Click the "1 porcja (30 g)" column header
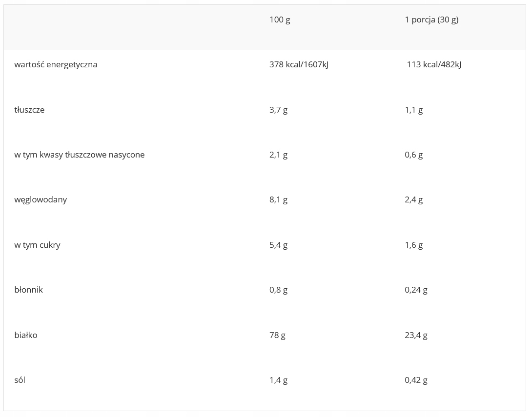Viewport: 532px width, 417px height. [x=431, y=20]
